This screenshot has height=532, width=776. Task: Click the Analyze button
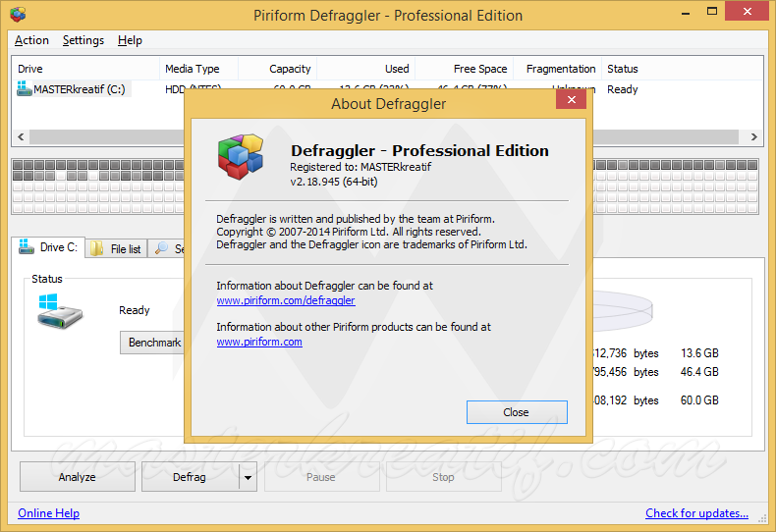tap(78, 477)
